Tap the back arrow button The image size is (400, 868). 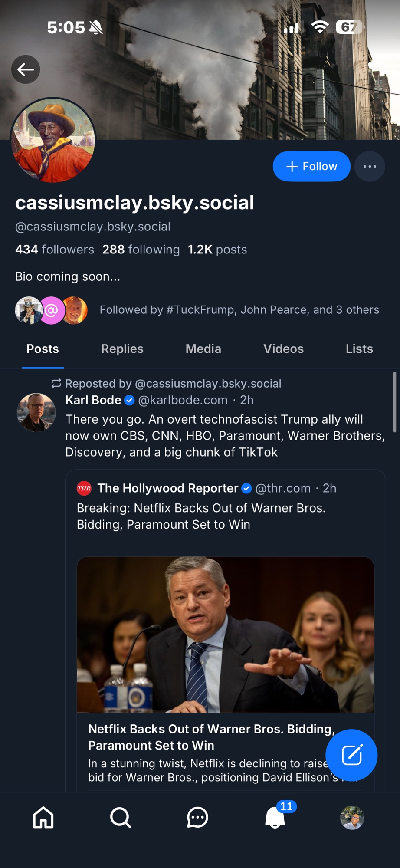(26, 69)
